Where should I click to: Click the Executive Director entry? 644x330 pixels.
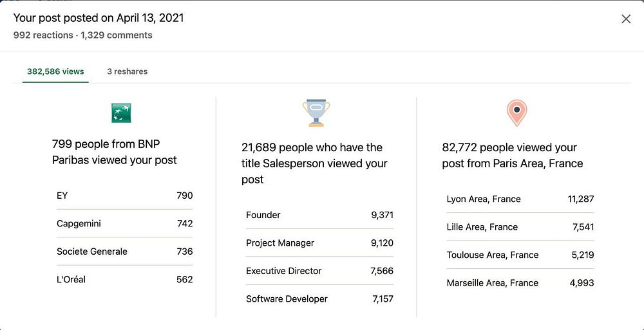(x=319, y=271)
